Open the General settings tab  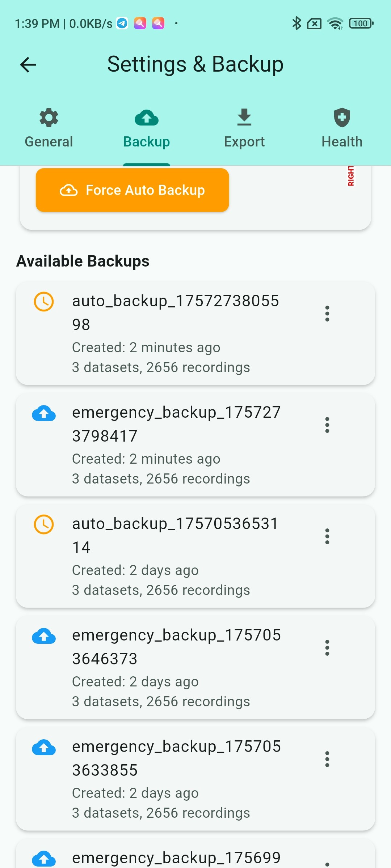click(49, 128)
